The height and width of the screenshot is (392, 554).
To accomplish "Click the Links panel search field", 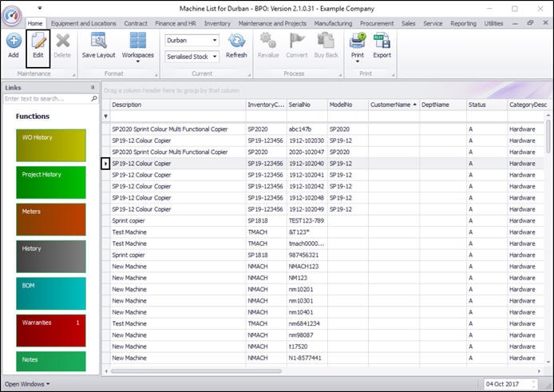I will pyautogui.click(x=46, y=99).
